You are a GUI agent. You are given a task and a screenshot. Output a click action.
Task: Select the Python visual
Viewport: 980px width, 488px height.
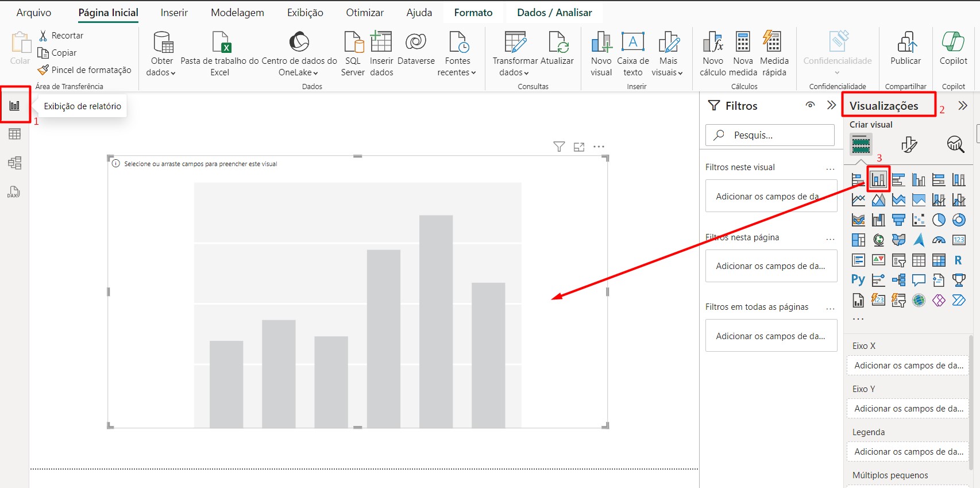click(858, 280)
